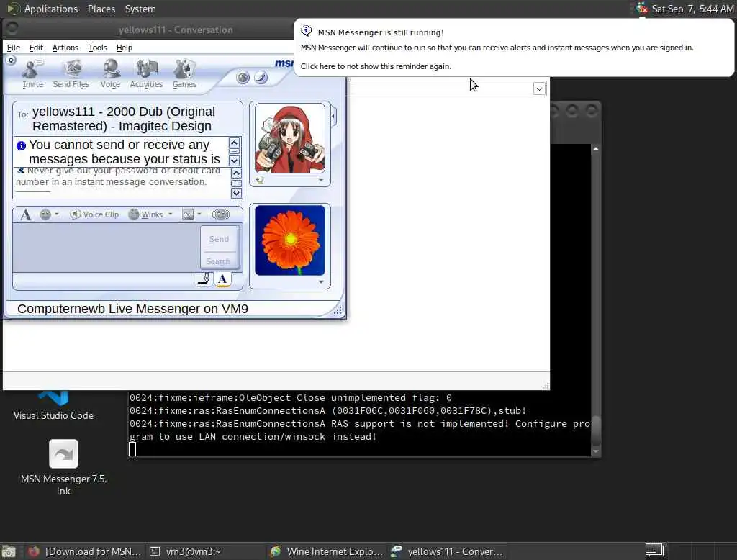Click the conversation window menu circle icon

tap(12, 30)
